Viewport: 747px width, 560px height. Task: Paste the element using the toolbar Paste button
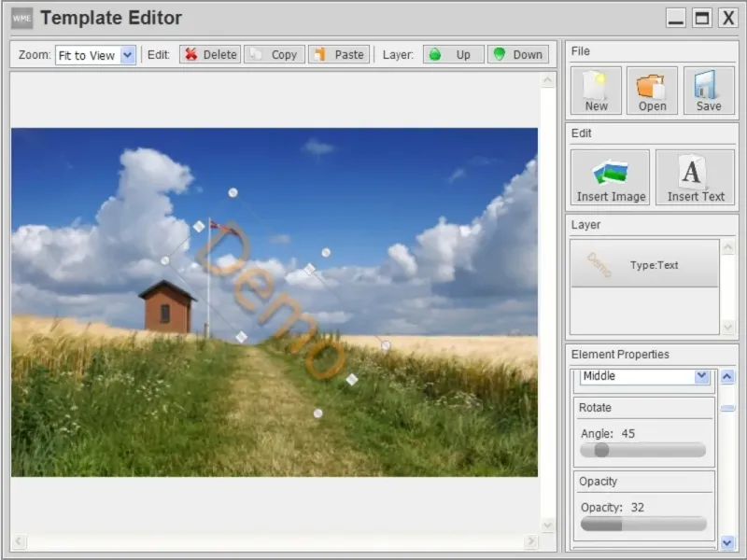(339, 55)
